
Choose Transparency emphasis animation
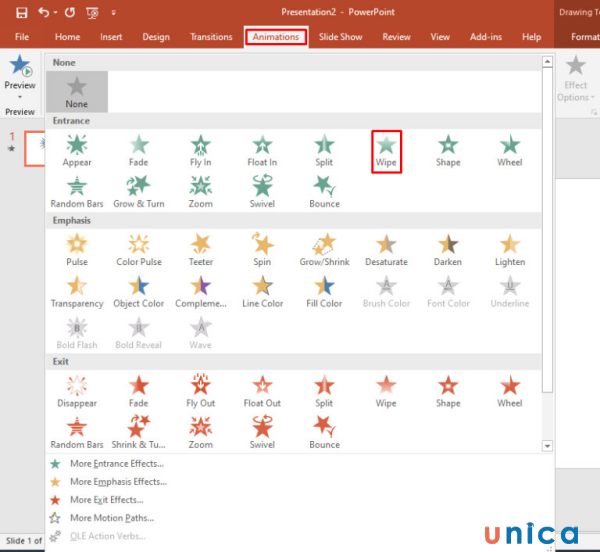tap(77, 292)
